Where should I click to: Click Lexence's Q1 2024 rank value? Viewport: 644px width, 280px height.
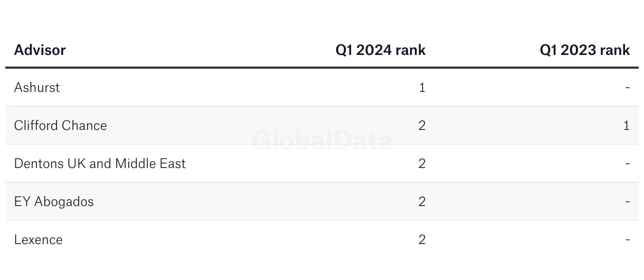click(x=422, y=239)
